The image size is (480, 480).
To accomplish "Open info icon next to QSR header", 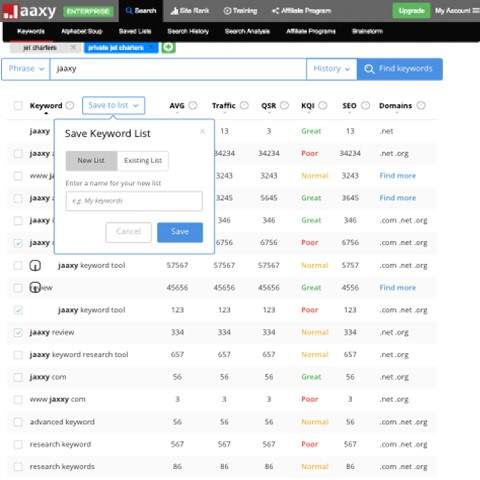I will pyautogui.click(x=284, y=105).
